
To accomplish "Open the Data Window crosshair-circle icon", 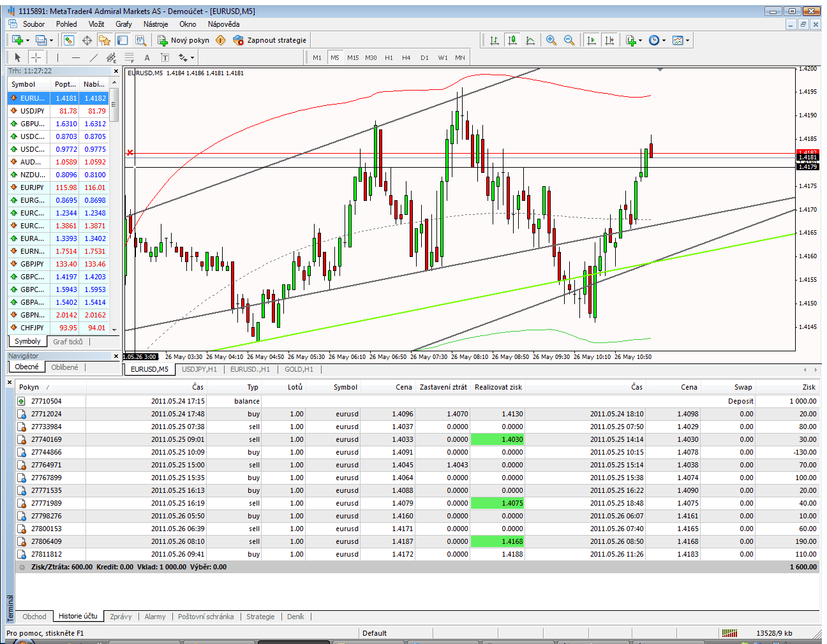I will [87, 40].
